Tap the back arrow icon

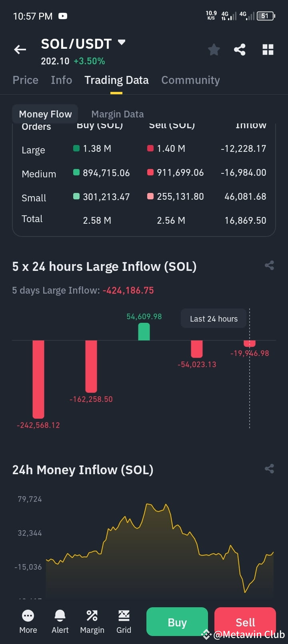point(20,50)
